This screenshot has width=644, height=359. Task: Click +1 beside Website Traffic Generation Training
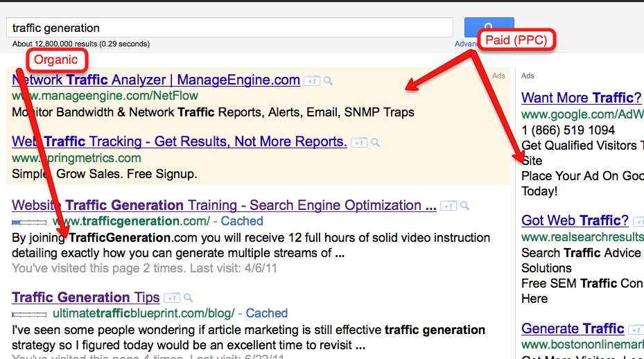449,206
